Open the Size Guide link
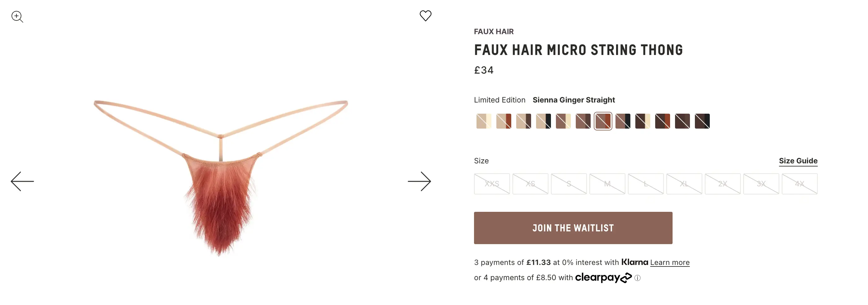 [x=798, y=161]
